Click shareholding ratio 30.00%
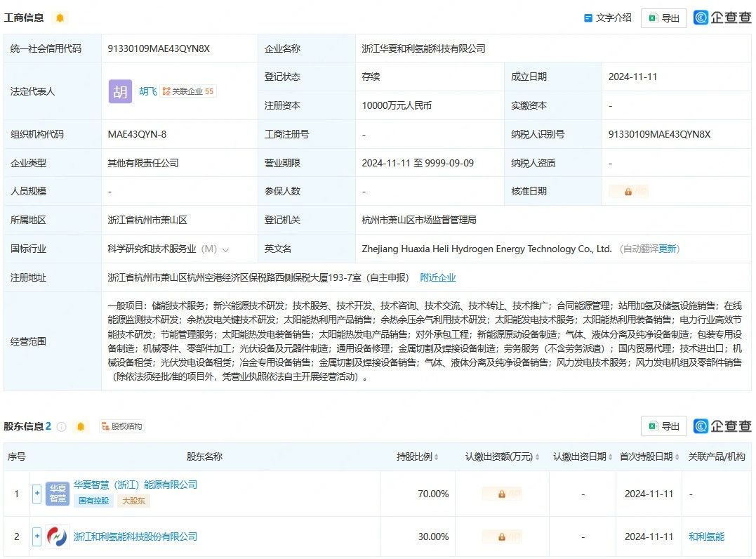The width and height of the screenshot is (756, 559). click(433, 537)
